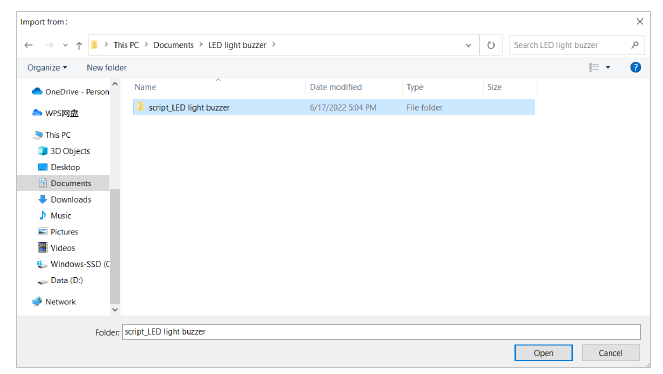Open OneDrive - Personal in sidebar

[70, 92]
